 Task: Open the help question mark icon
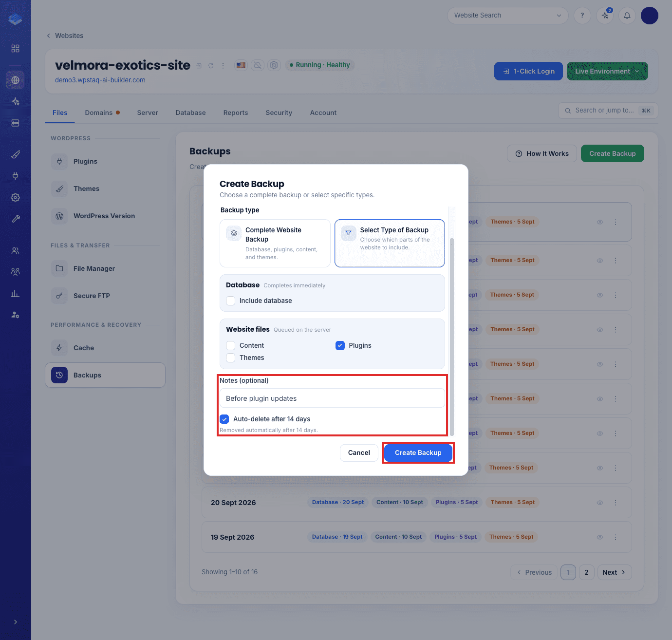point(582,16)
